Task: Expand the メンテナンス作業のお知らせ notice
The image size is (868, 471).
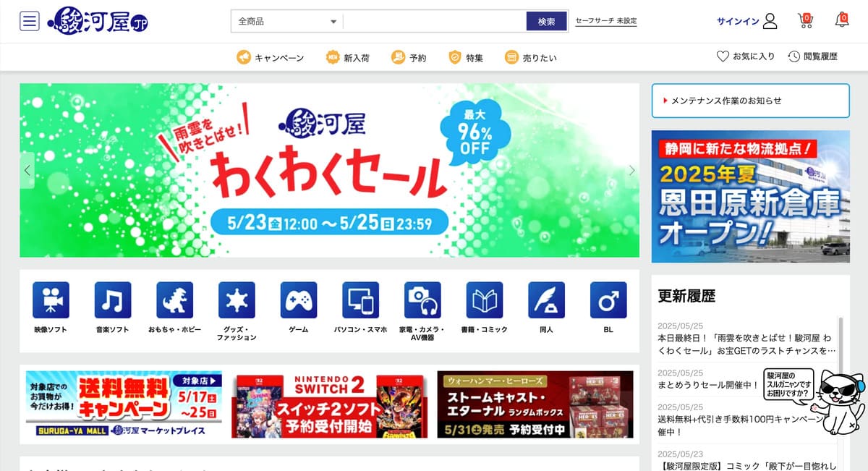Action: click(751, 101)
